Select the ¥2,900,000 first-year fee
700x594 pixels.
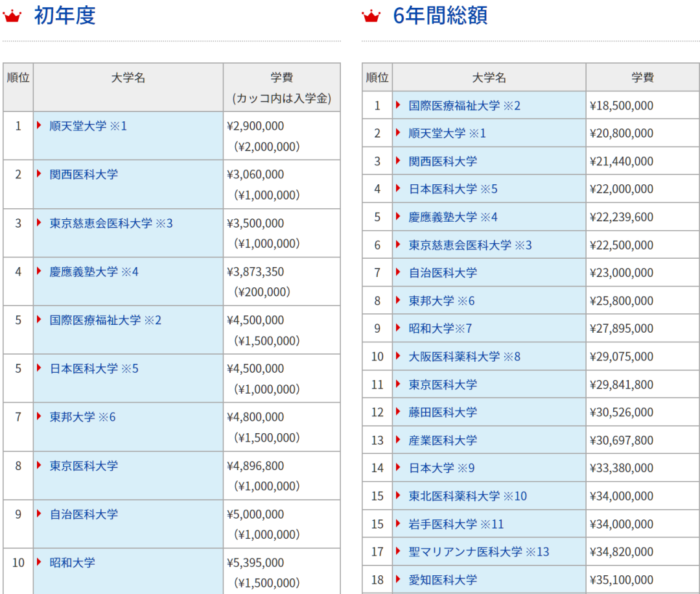pos(255,126)
